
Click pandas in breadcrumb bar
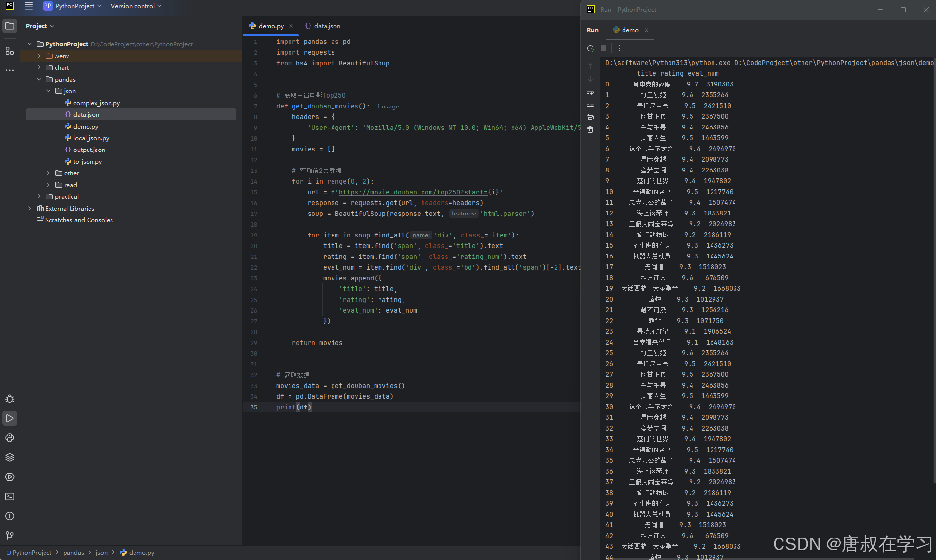(x=73, y=553)
